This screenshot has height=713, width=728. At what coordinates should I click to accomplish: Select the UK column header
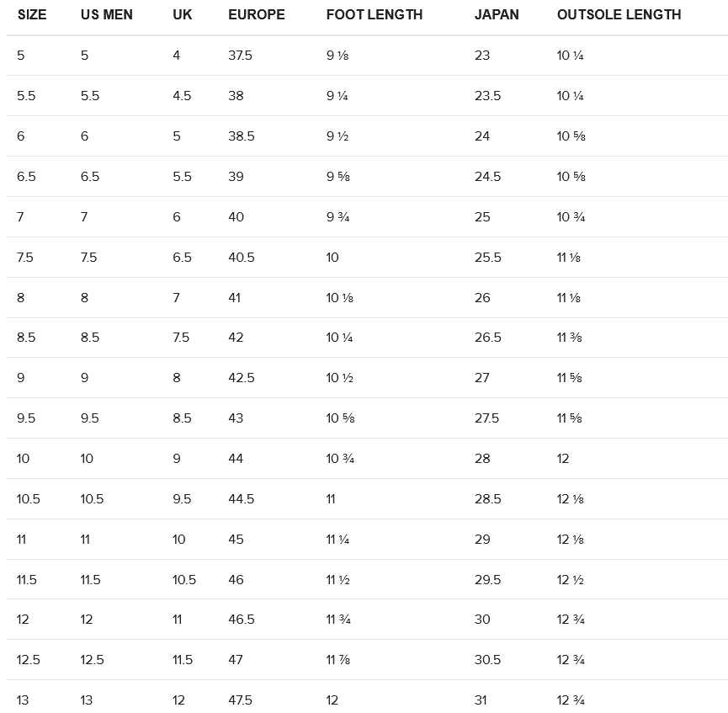(183, 14)
